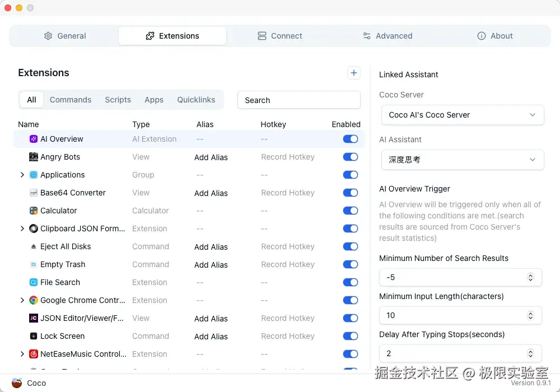Viewport: 560px width, 392px height.
Task: Disable the Empty Trash toggle
Action: [351, 264]
